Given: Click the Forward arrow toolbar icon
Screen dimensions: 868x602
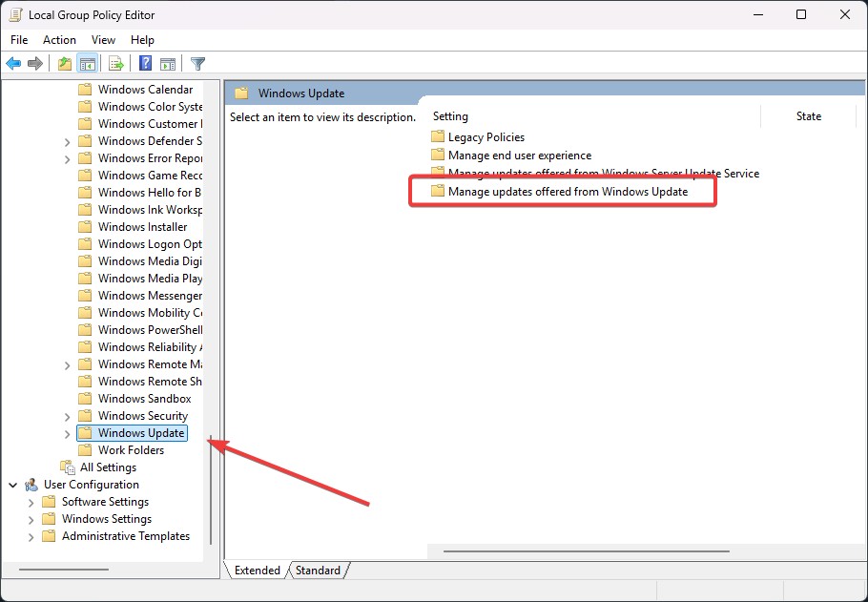Looking at the screenshot, I should [x=35, y=64].
